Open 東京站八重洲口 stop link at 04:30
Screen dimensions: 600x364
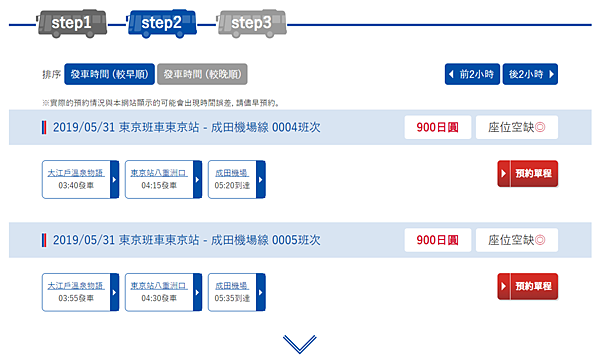click(159, 286)
